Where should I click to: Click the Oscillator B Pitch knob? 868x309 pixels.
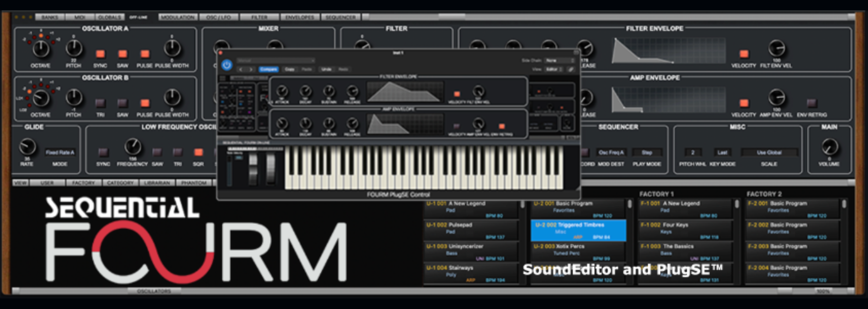(74, 98)
